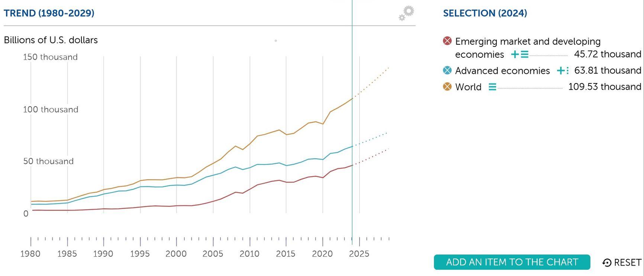
Task: Remove Emerging market series via red X
Action: coord(447,41)
